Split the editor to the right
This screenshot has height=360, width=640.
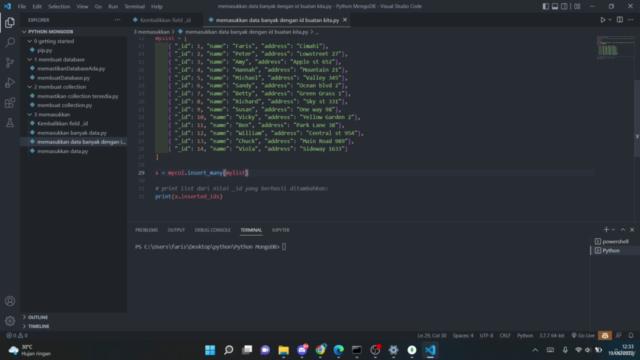click(x=620, y=20)
